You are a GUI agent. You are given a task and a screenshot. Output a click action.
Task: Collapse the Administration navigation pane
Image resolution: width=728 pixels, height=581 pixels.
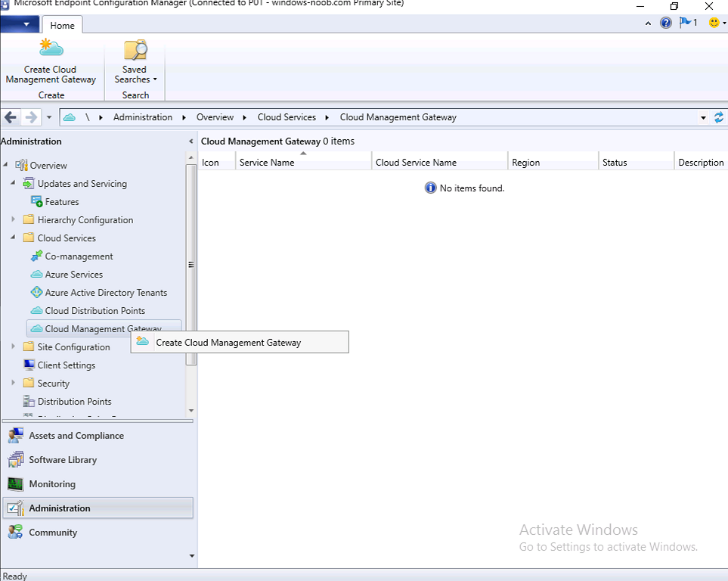pyautogui.click(x=191, y=141)
